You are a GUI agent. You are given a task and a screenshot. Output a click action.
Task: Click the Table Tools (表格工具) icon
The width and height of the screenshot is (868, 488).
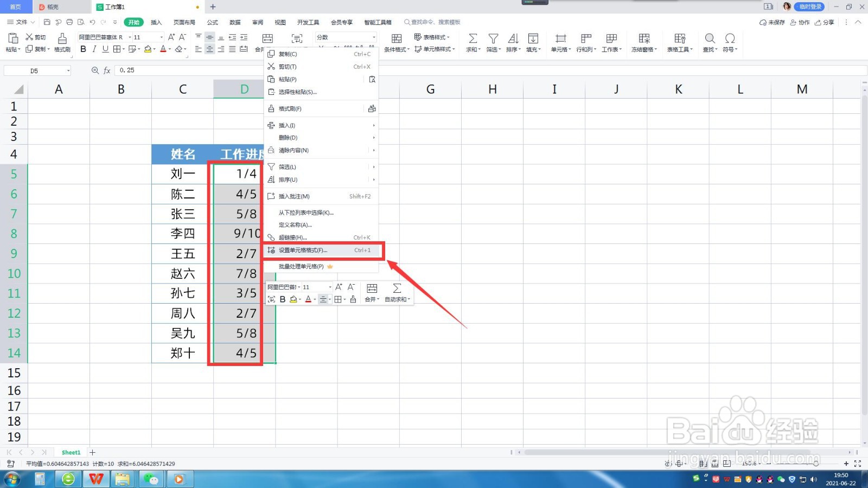(680, 38)
